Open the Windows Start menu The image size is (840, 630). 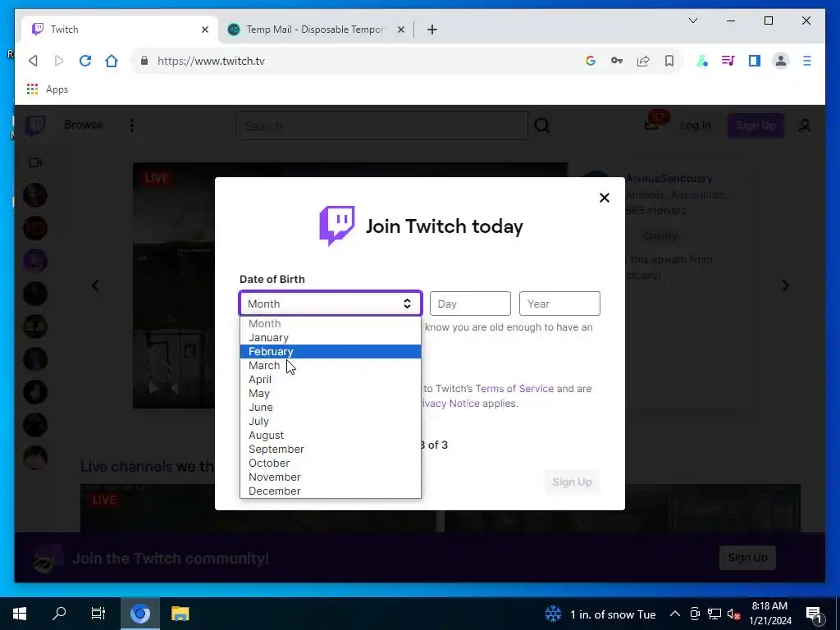pos(20,614)
